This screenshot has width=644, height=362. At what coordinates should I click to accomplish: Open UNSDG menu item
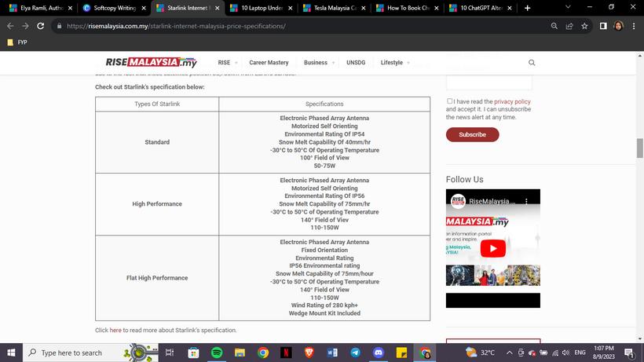[356, 62]
